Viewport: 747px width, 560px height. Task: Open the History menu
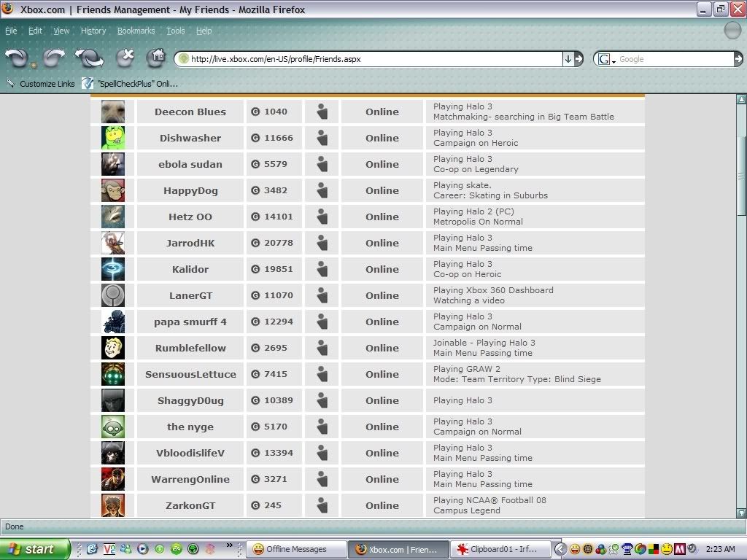(x=93, y=31)
